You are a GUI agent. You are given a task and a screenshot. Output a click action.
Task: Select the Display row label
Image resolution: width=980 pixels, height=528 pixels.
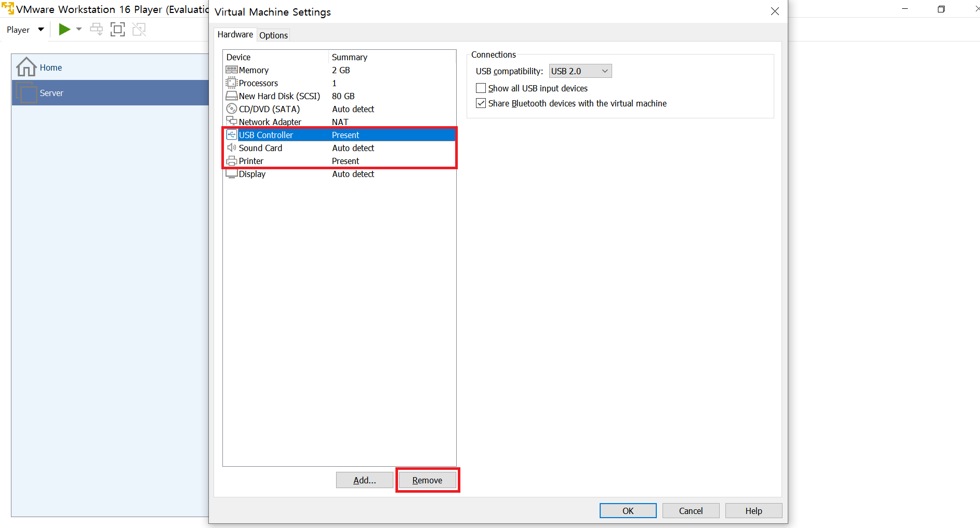pyautogui.click(x=252, y=174)
